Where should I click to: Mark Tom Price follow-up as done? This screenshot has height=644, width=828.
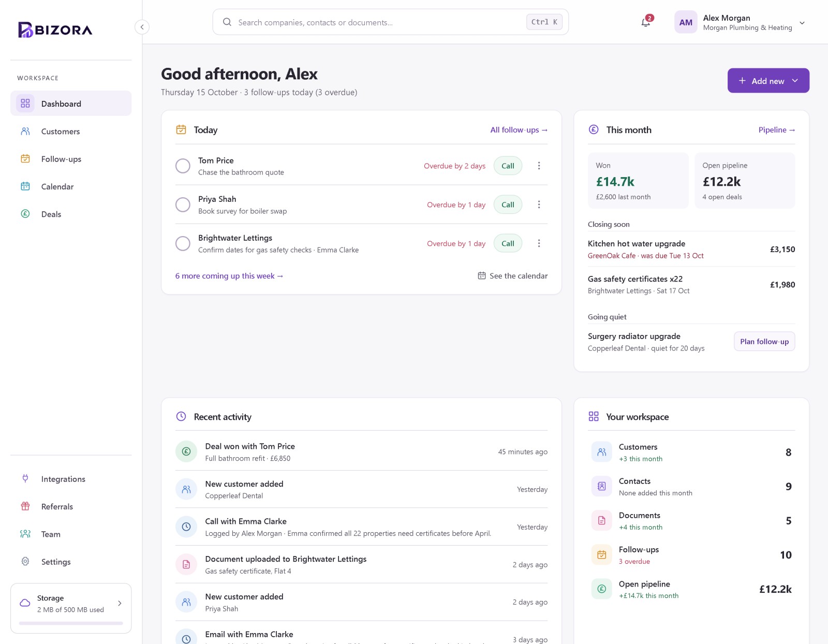tap(183, 166)
